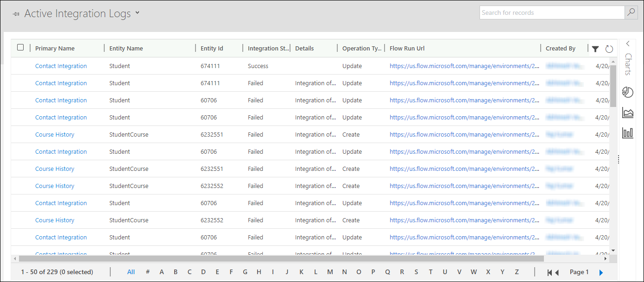This screenshot has height=282, width=644.
Task: Open the Flow Run Url in first row
Action: click(464, 66)
